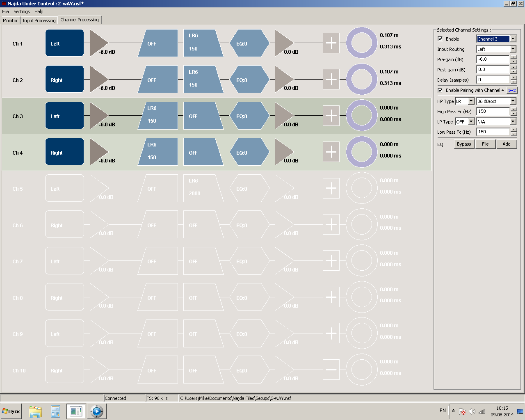This screenshot has width=525, height=420.
Task: Decrease Low Pass Fc with the down arrow
Action: 514,134
